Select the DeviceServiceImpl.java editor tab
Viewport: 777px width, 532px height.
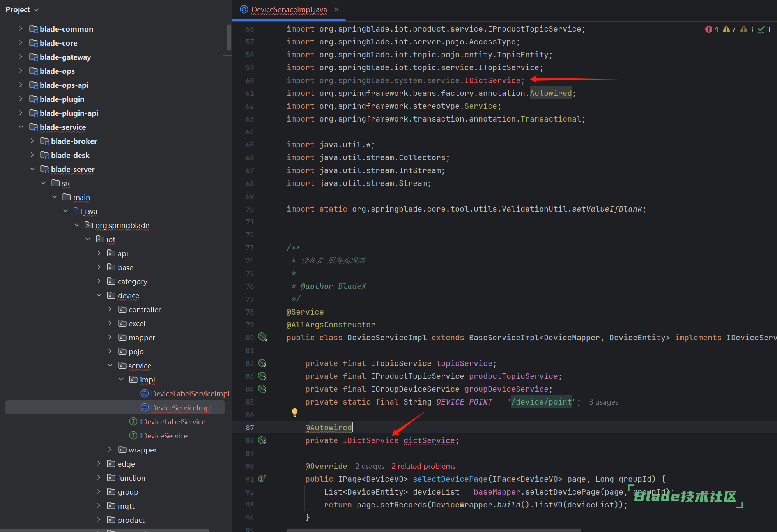point(289,10)
